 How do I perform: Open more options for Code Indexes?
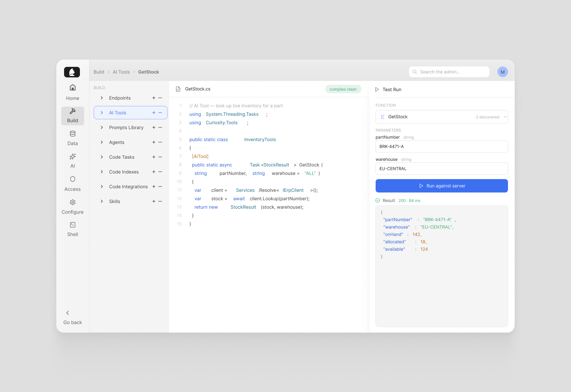160,172
